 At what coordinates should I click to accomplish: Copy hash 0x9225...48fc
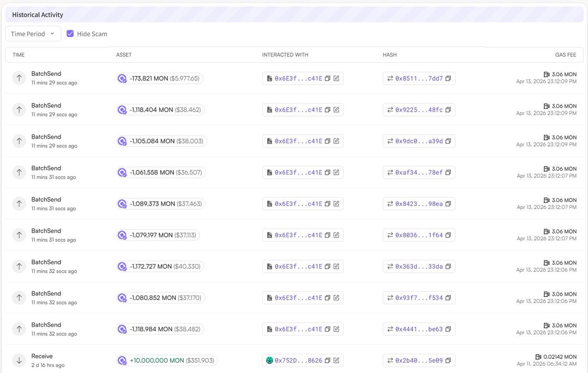(448, 110)
